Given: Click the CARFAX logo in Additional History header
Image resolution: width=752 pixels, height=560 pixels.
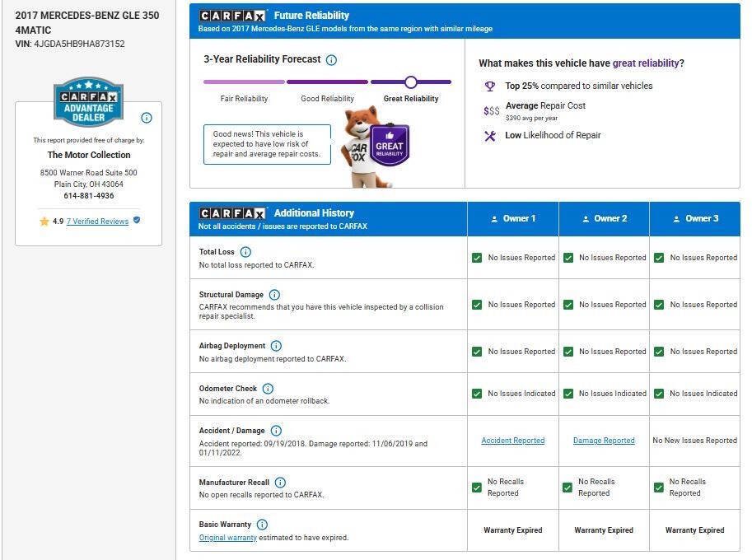Looking at the screenshot, I should (232, 213).
